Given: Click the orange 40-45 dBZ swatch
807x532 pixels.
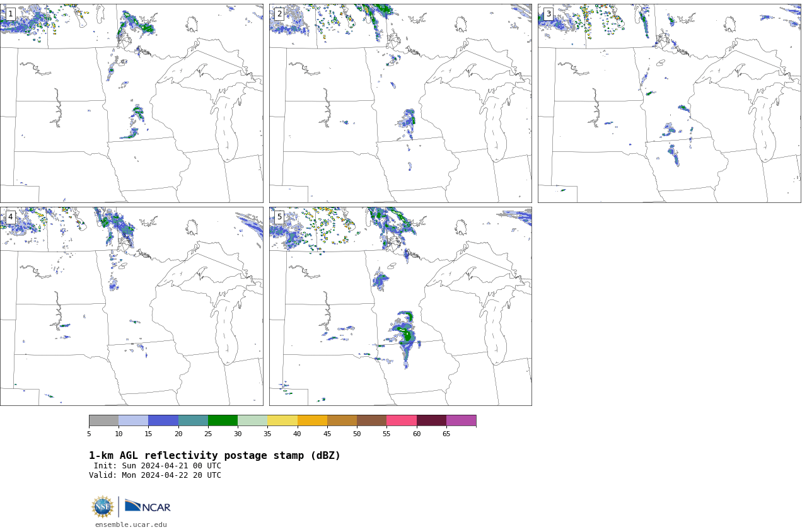Looking at the screenshot, I should coord(312,420).
